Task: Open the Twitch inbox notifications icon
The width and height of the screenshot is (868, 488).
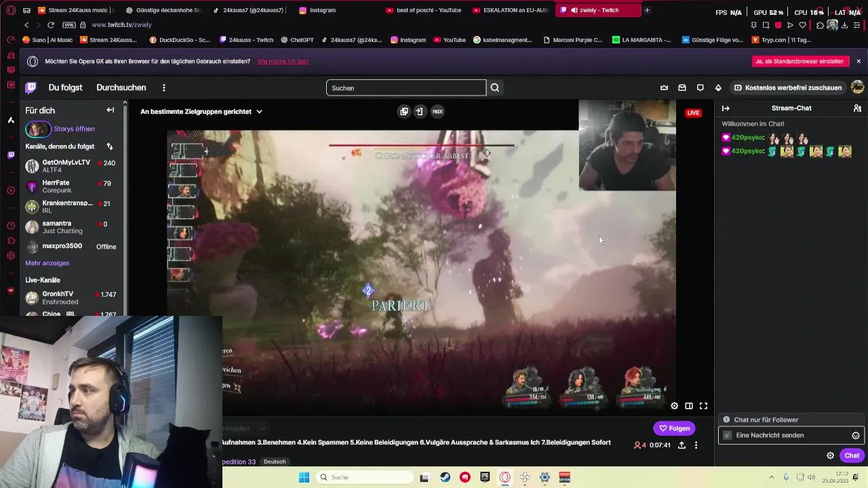Action: 682,87
